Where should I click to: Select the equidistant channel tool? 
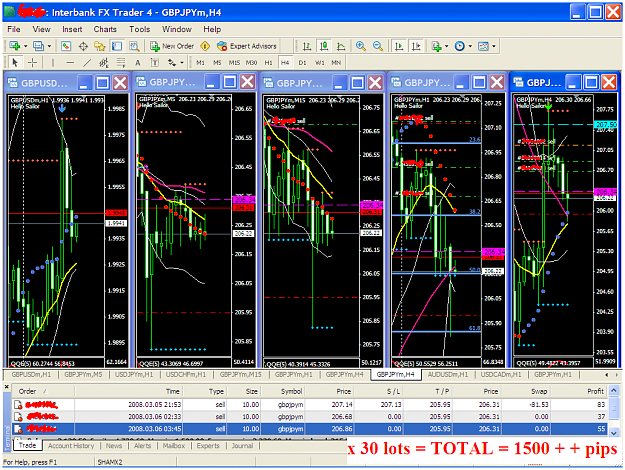(x=104, y=63)
